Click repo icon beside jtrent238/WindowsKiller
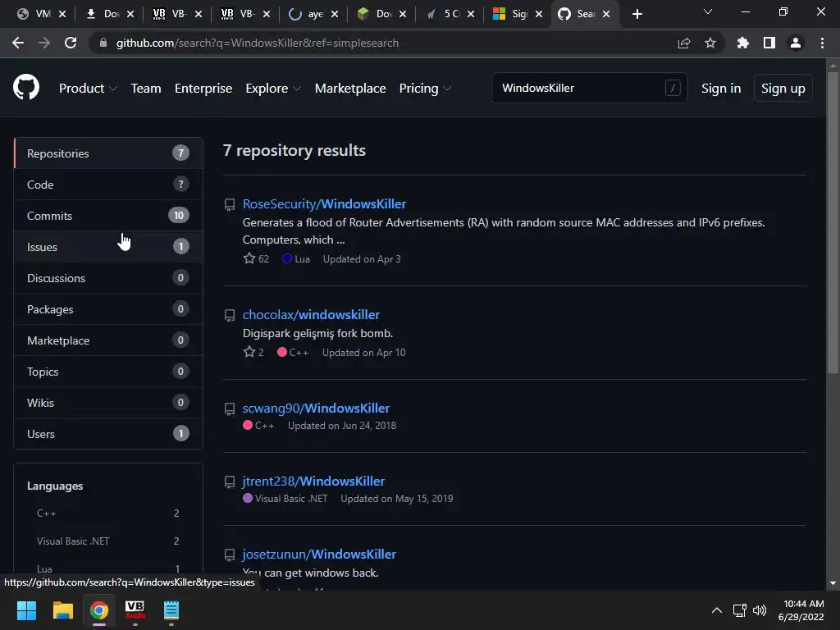This screenshot has width=840, height=630. click(230, 482)
